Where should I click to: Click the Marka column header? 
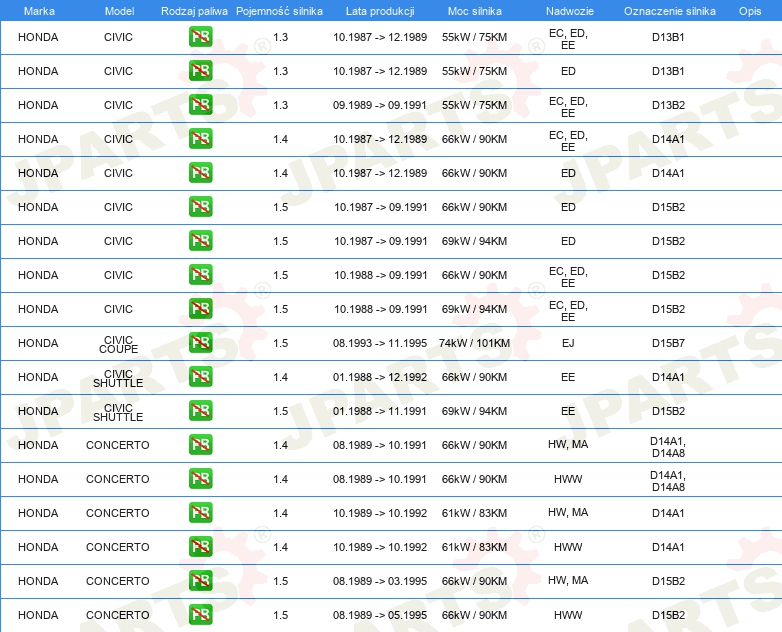39,11
